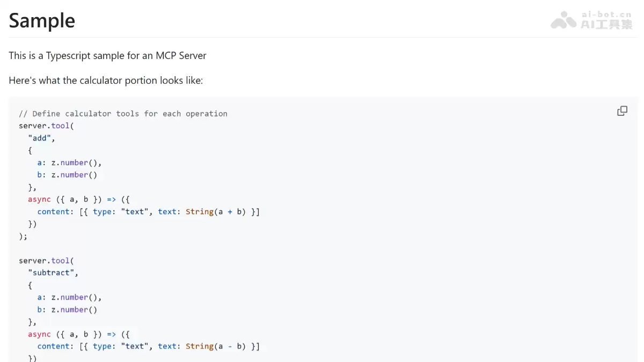Click the AI工具集 watermark text
The image size is (644, 362).
pos(607,24)
